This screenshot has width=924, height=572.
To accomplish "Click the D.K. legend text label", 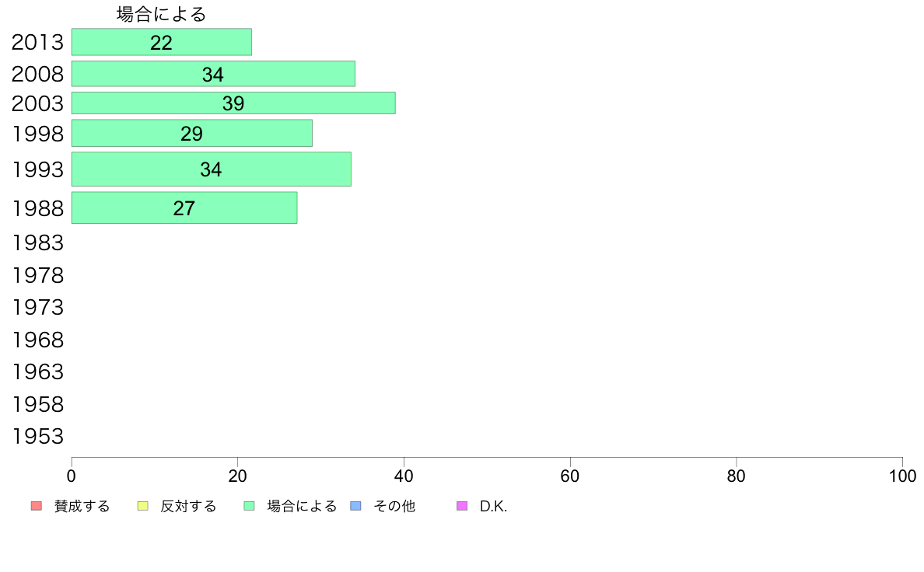I will (493, 506).
